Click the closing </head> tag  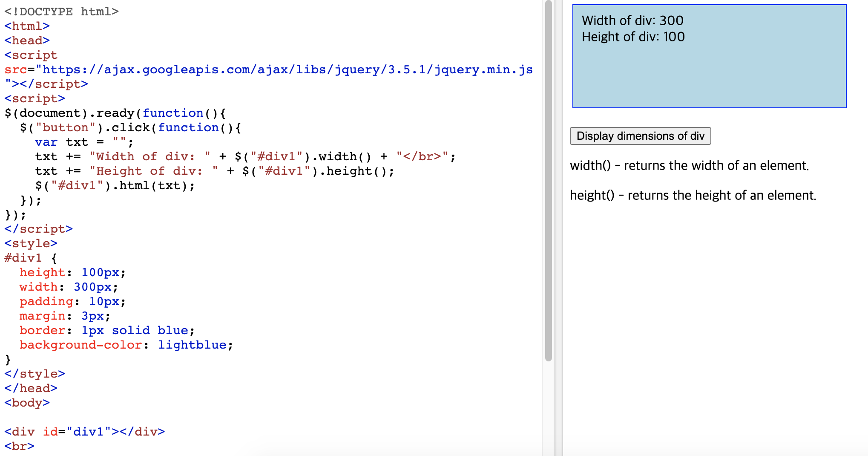pos(31,388)
